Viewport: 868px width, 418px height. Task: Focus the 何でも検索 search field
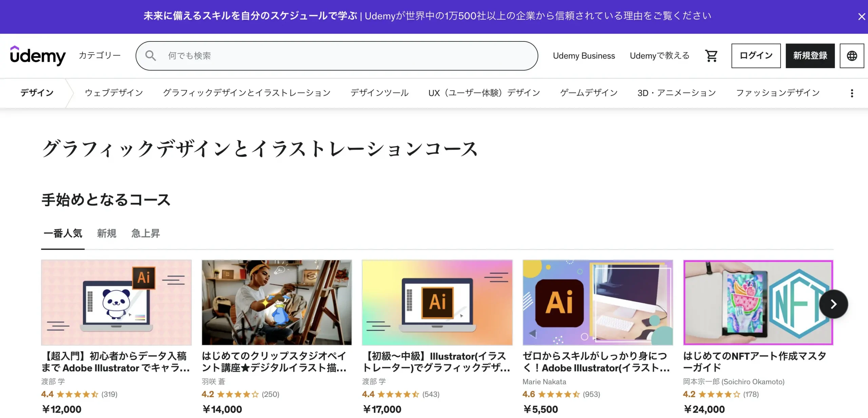337,56
